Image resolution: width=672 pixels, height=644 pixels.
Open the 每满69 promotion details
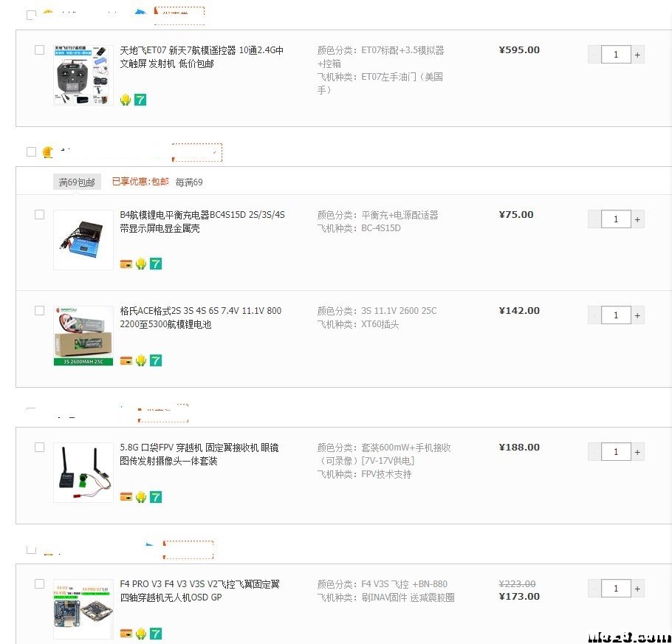pyautogui.click(x=189, y=182)
